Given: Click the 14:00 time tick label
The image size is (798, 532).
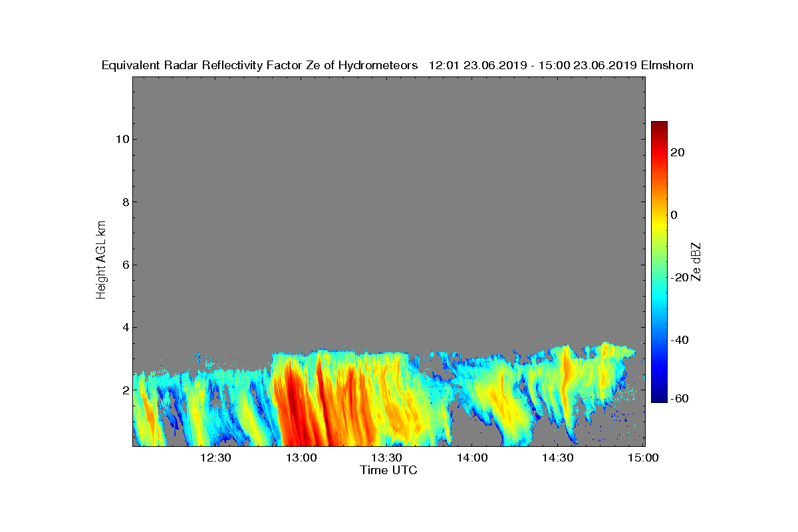Looking at the screenshot, I should [x=473, y=458].
